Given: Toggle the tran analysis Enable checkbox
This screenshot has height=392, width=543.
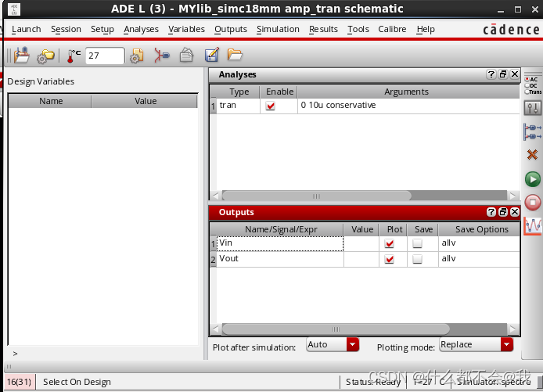Looking at the screenshot, I should (x=270, y=106).
